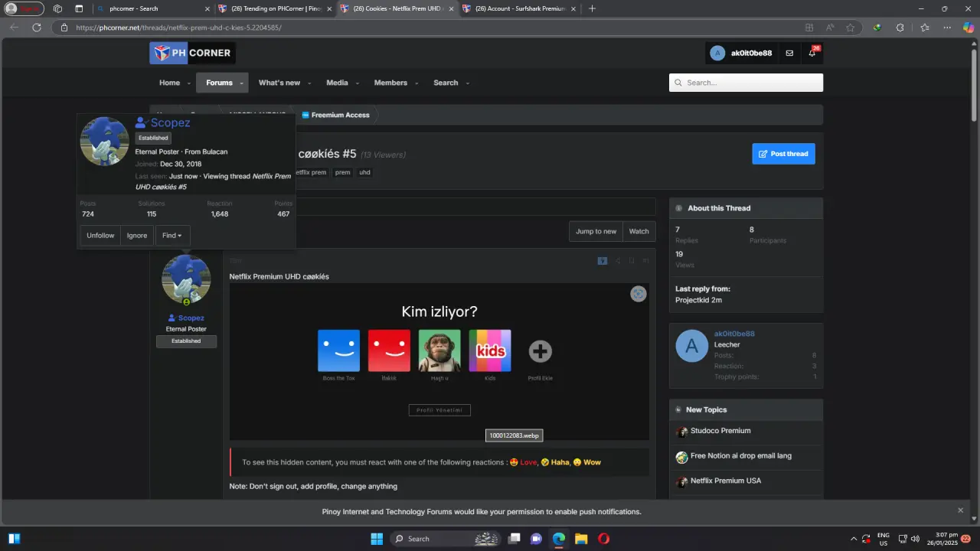Image resolution: width=980 pixels, height=551 pixels.
Task: Open Free Notion ai drop email lang topic
Action: click(x=741, y=456)
